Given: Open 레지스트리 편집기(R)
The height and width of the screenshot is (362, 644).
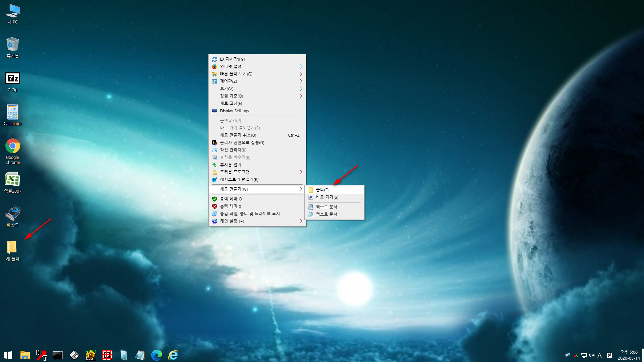Looking at the screenshot, I should click(257, 179).
